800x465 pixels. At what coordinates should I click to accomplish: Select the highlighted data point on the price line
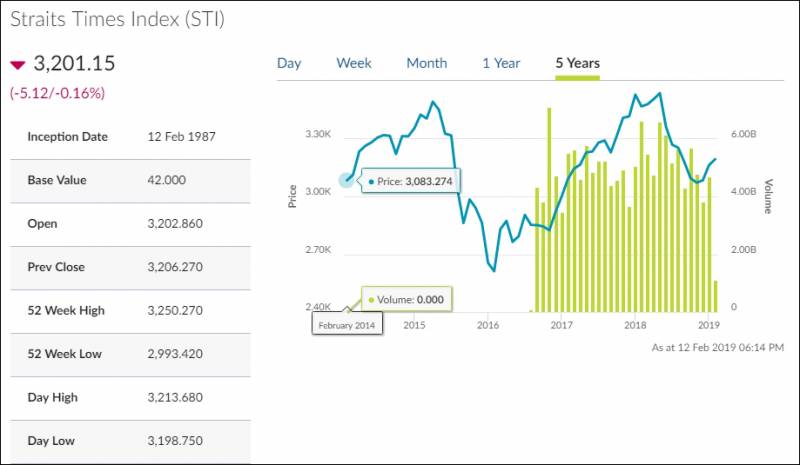coord(347,180)
